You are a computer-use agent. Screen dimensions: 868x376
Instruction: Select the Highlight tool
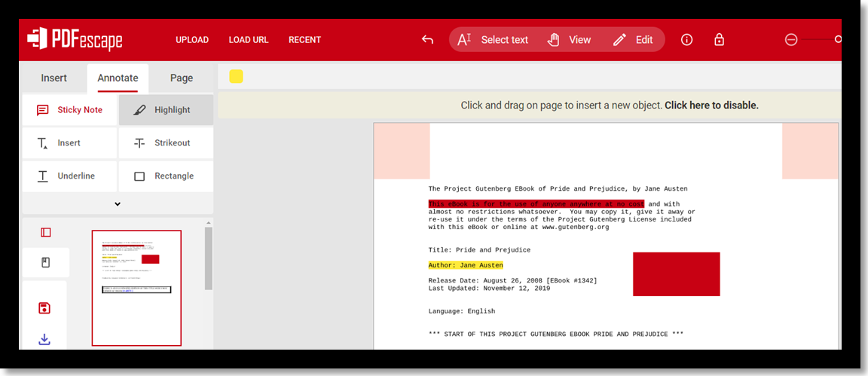tap(166, 110)
